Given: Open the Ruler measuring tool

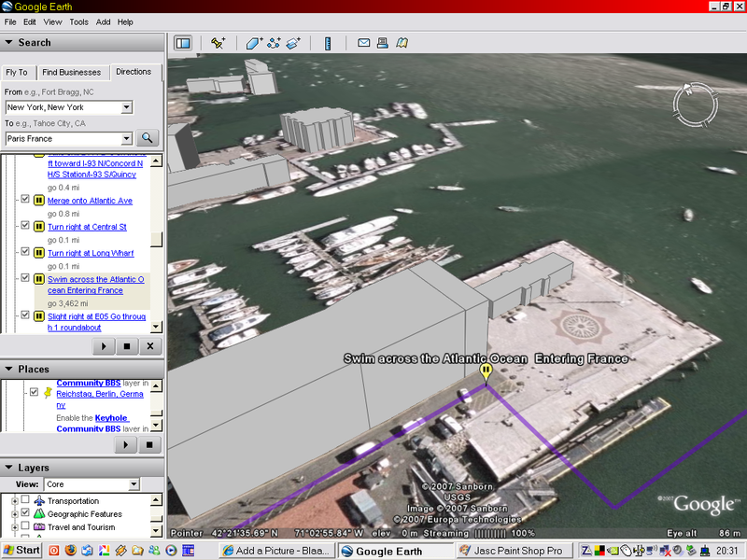Looking at the screenshot, I should tap(328, 43).
